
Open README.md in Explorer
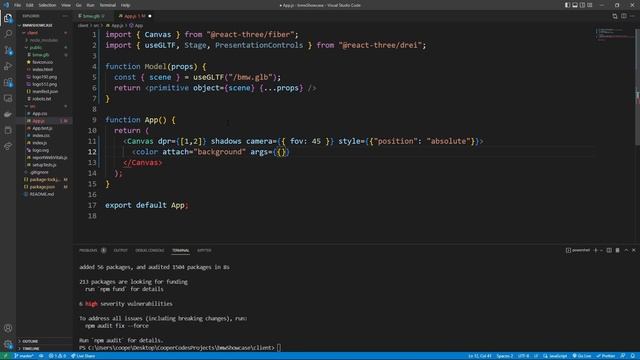(44, 194)
